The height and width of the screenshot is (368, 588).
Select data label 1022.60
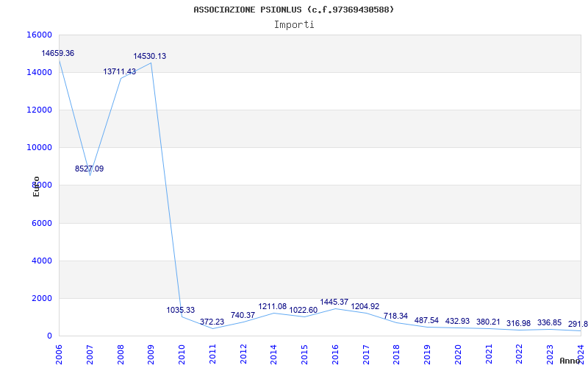(304, 310)
